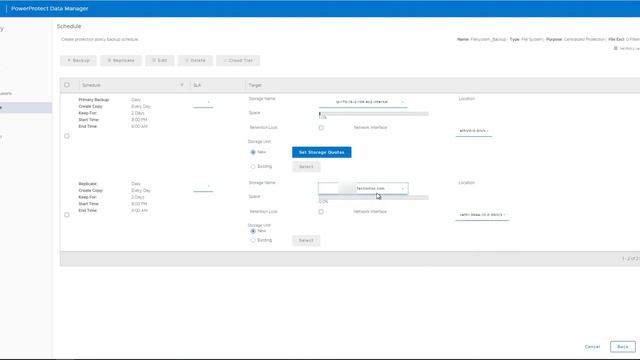The height and width of the screenshot is (360, 640).
Task: Click the Set Storage Quotas button
Action: coord(322,152)
